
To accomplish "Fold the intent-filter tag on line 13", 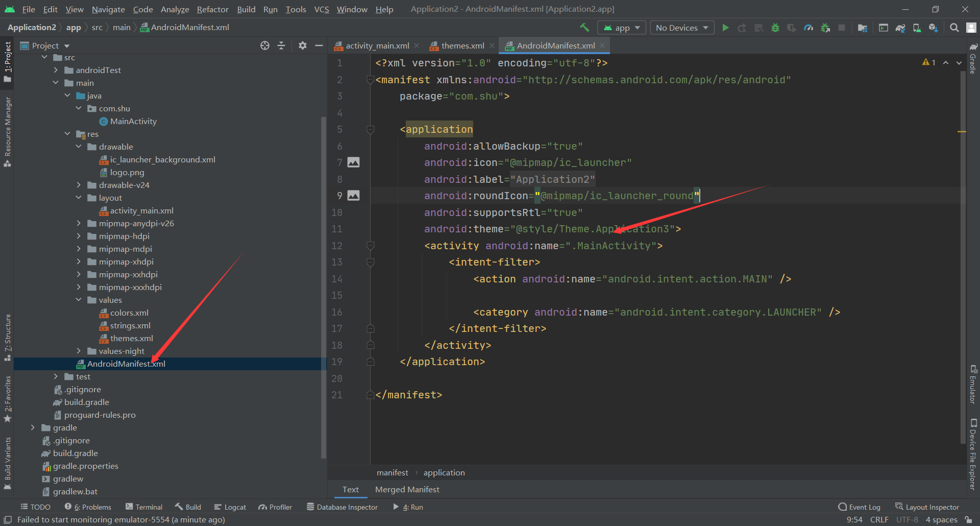I will pyautogui.click(x=371, y=262).
